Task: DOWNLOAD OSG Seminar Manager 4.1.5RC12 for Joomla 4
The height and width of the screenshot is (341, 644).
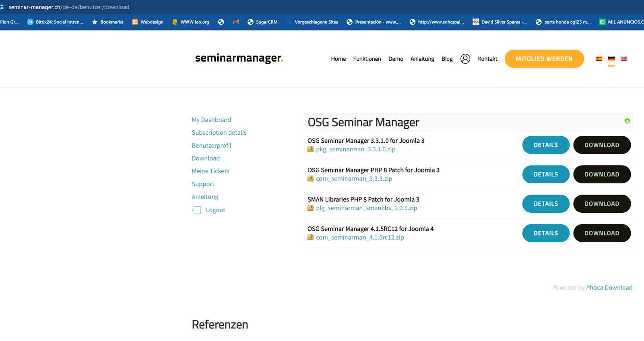Action: 602,233
